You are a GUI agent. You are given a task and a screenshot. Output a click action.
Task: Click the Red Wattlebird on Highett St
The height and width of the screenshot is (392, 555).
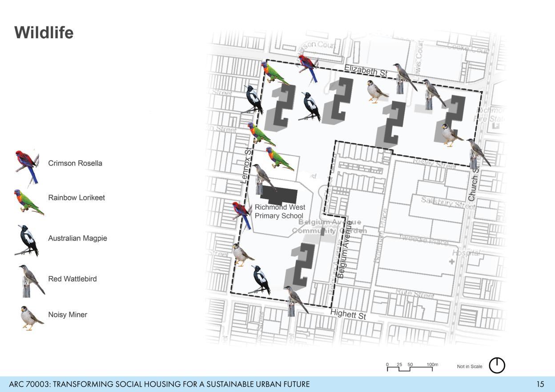click(295, 300)
